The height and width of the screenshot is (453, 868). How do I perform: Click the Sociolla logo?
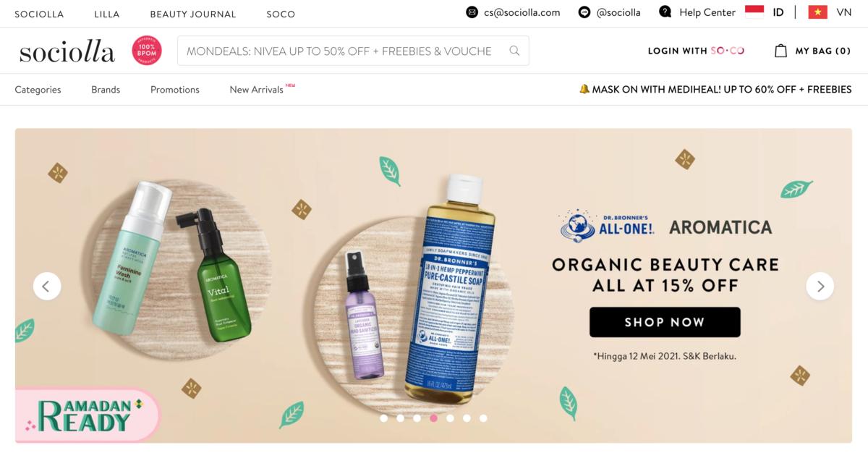click(x=67, y=51)
